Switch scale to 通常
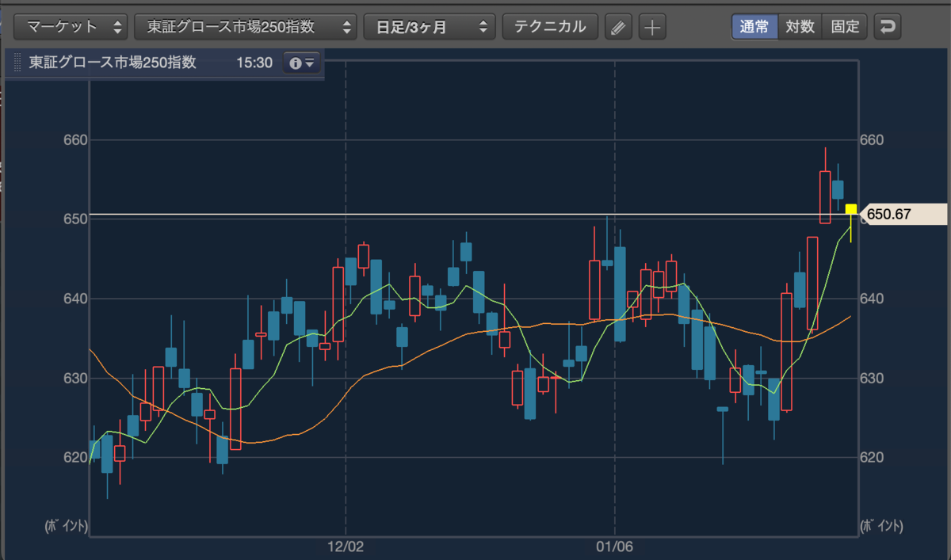Screen dimensions: 951x560 coord(754,26)
